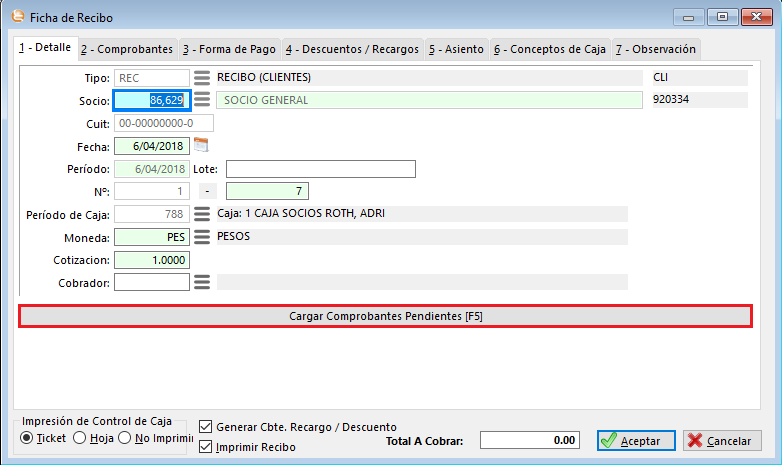Open the Período de Caja lookup icon

tap(202, 214)
